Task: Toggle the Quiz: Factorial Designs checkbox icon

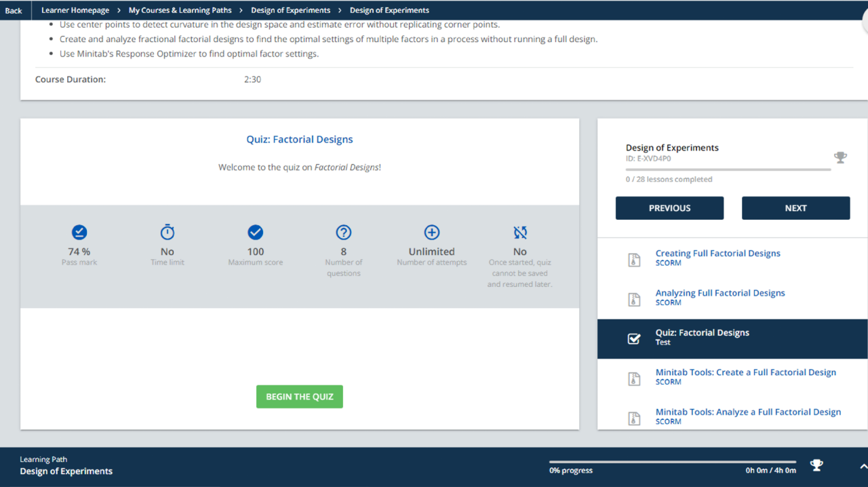Action: (x=634, y=338)
